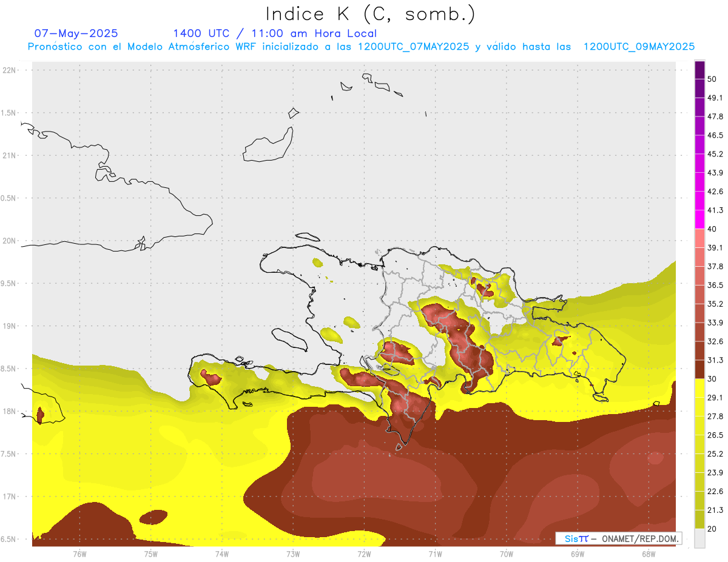728x562 pixels.
Task: Select the "21.3" legend value
Action: pyautogui.click(x=715, y=510)
